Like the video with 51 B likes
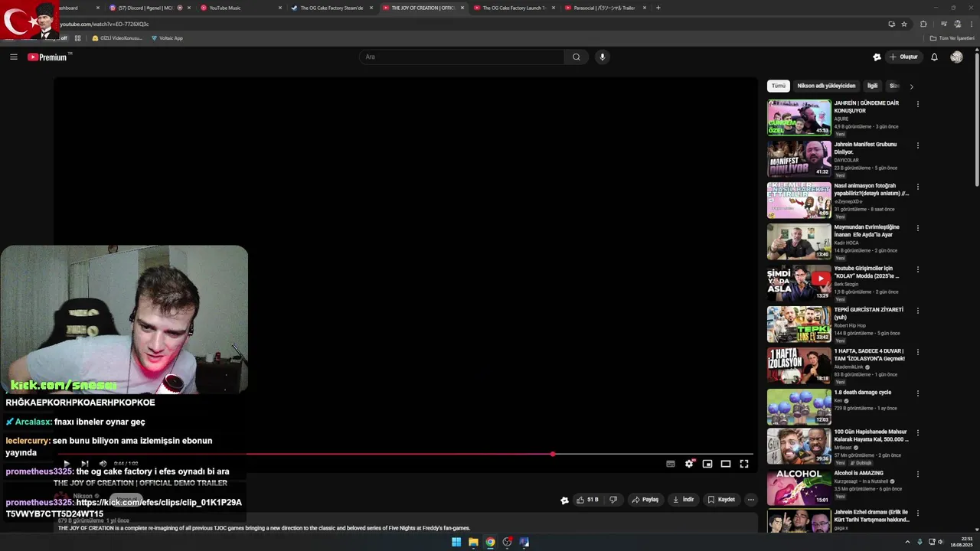 (x=587, y=500)
